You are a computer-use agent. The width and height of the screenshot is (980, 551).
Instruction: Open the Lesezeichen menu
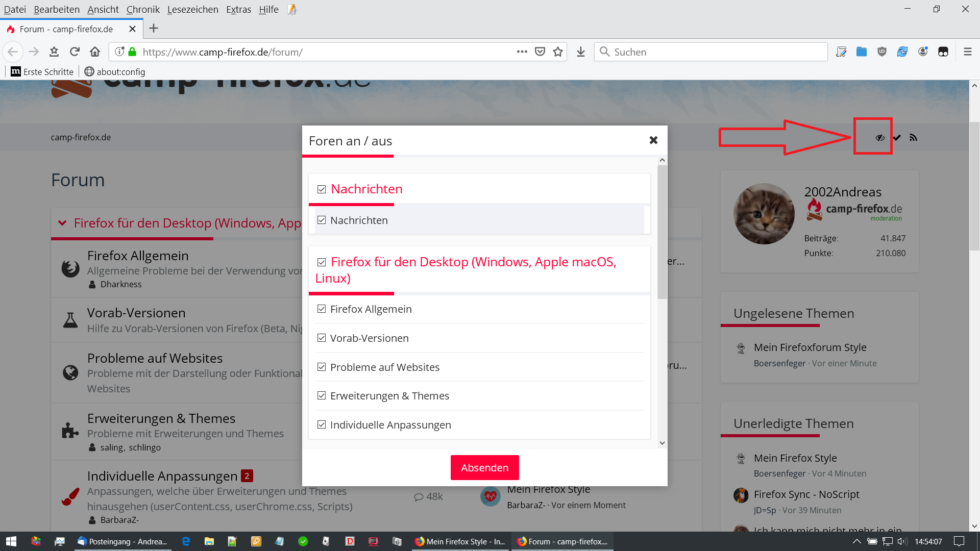point(192,9)
